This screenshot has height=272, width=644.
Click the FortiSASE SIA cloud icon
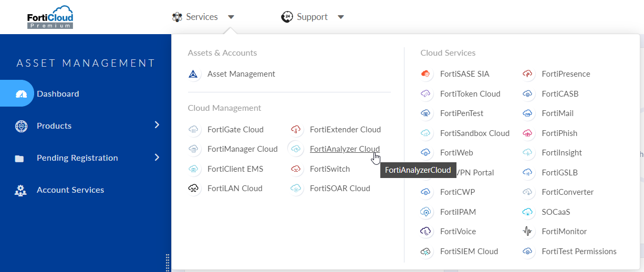pos(426,74)
